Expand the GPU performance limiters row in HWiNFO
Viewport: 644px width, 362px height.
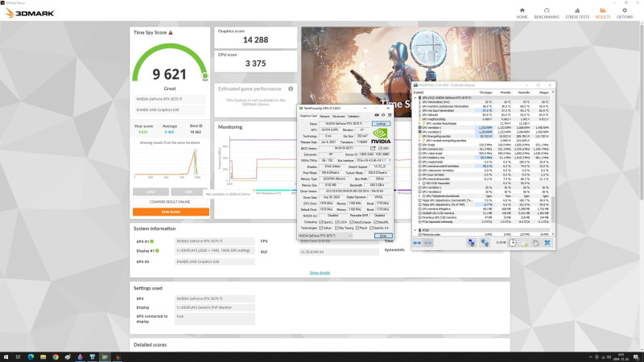point(419,196)
